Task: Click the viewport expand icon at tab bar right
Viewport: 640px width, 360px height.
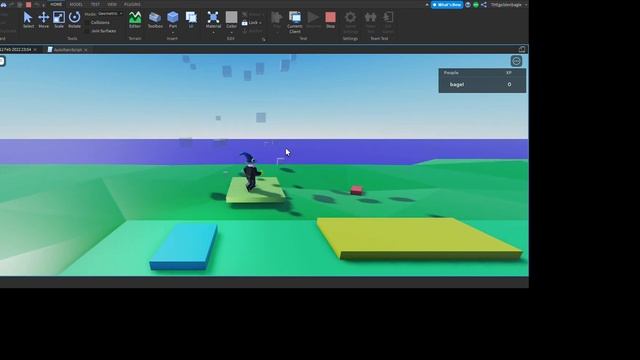Action: point(522,49)
